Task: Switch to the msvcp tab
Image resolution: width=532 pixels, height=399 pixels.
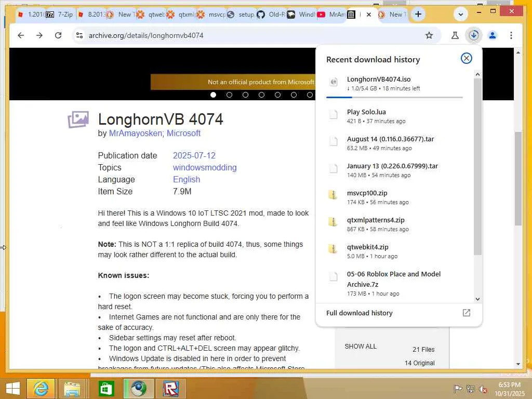Action: [211, 15]
